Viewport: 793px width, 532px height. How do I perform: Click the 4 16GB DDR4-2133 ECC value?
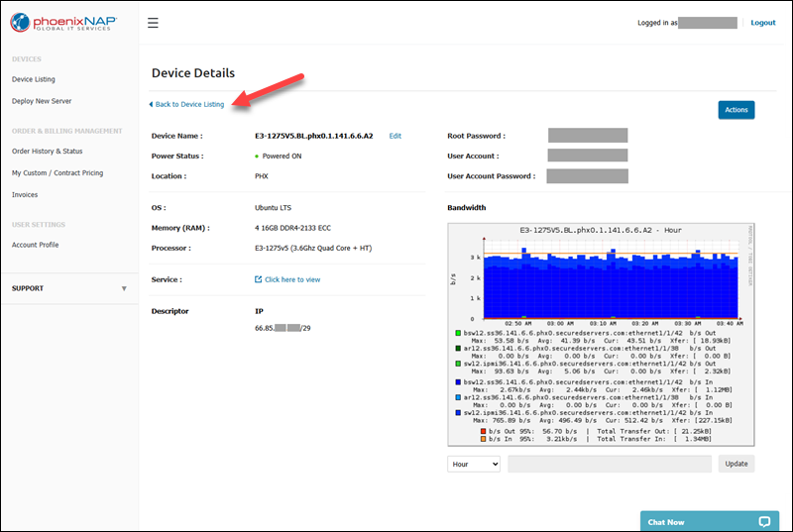click(292, 228)
